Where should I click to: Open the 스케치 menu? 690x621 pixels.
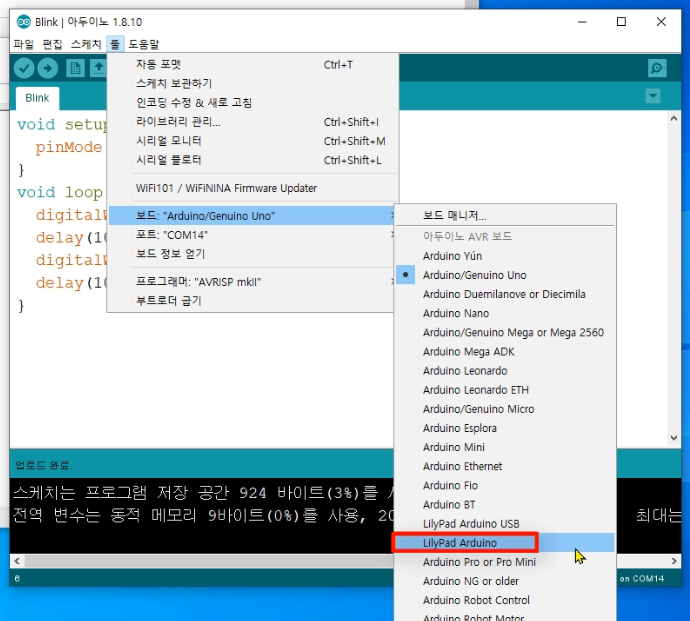point(86,44)
